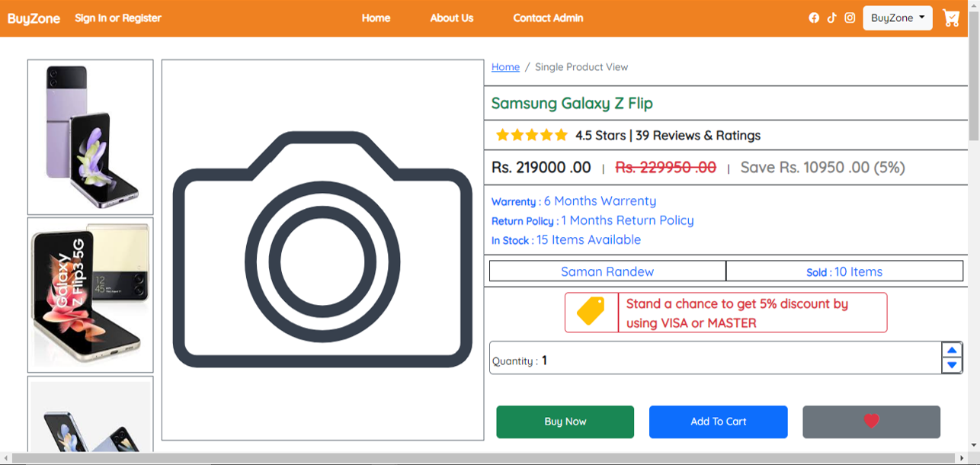Increase quantity with up arrow
This screenshot has height=465, width=980.
click(952, 350)
